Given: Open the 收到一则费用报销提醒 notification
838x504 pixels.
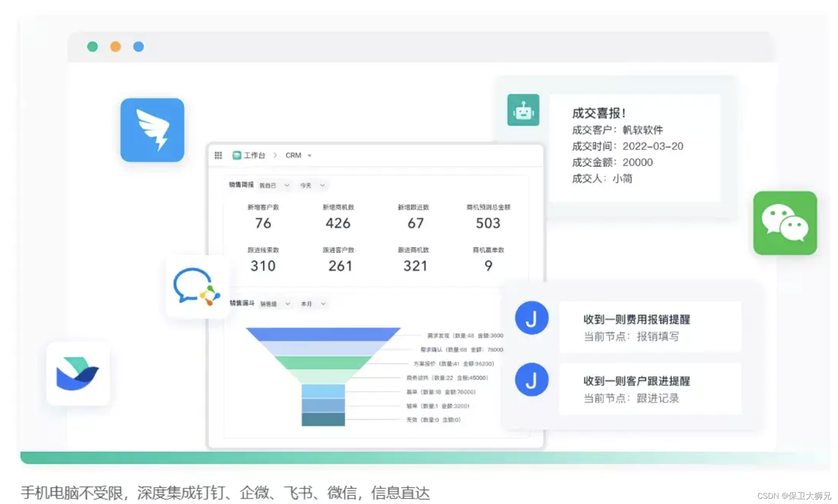Looking at the screenshot, I should click(650, 327).
